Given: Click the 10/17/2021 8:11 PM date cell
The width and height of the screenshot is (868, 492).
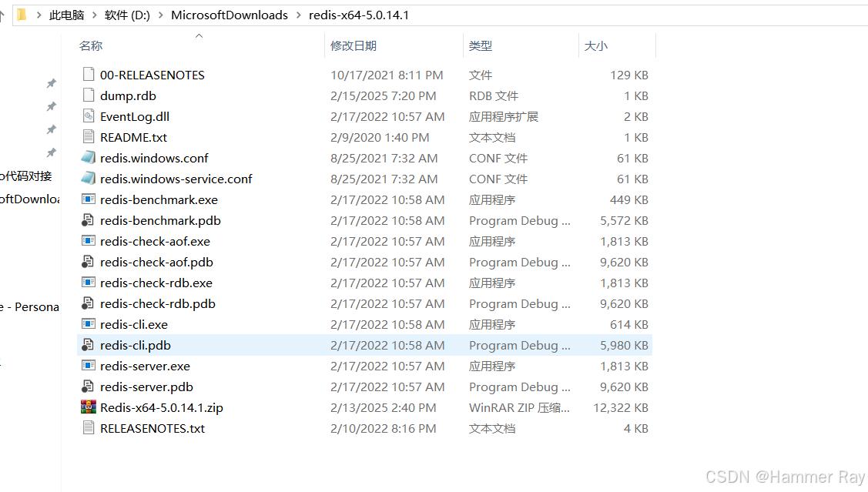Looking at the screenshot, I should click(x=387, y=75).
